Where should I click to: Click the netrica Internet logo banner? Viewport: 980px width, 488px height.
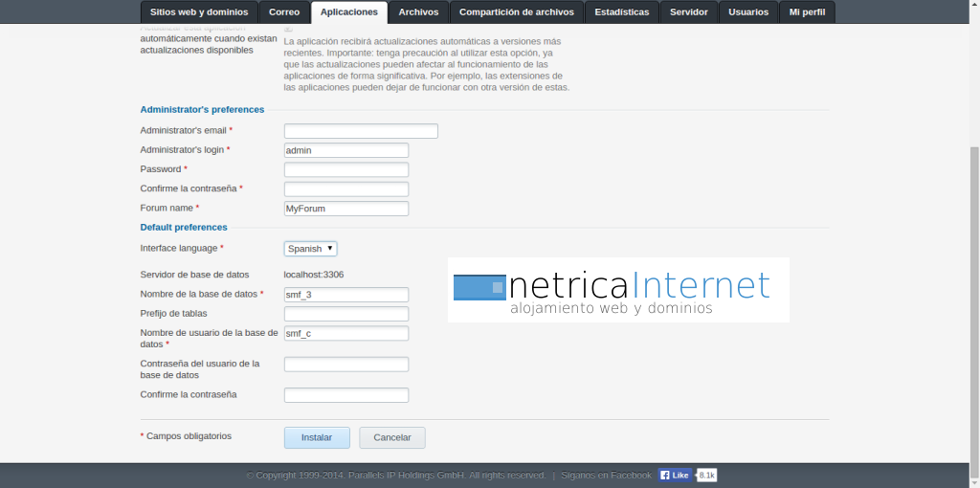coord(619,290)
